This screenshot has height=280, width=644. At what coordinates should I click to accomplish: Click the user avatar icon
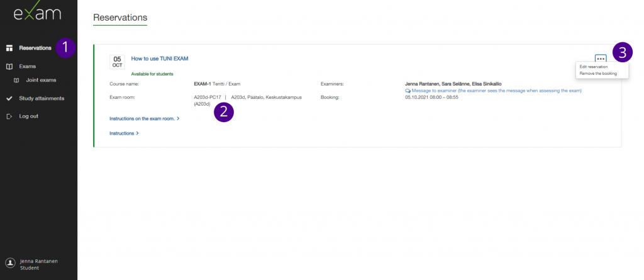(9, 263)
